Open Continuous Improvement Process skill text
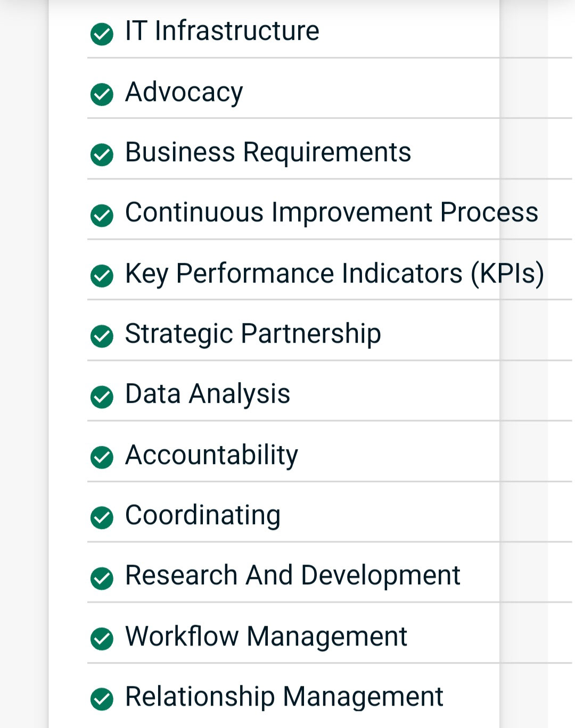The image size is (575, 728). [331, 212]
